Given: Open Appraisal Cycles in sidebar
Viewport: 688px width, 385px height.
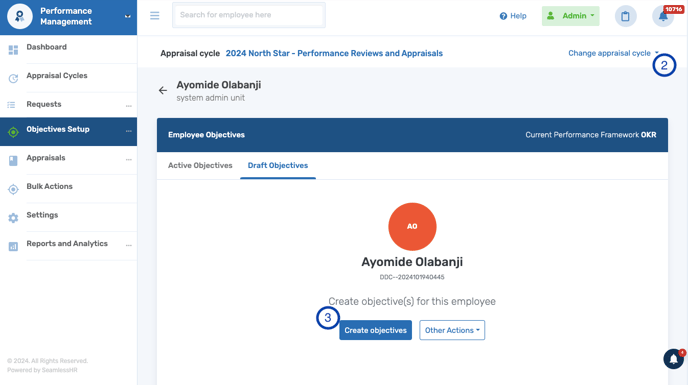Looking at the screenshot, I should tap(57, 76).
